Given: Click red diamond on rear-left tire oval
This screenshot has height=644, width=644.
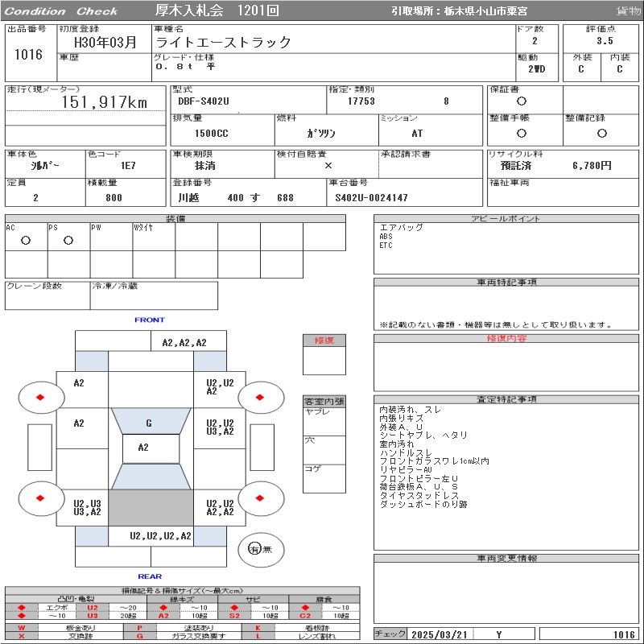Looking at the screenshot, I should click(x=40, y=498).
